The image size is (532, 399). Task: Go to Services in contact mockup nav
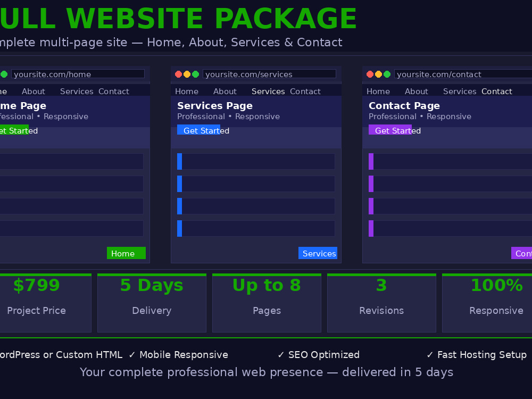click(x=460, y=92)
